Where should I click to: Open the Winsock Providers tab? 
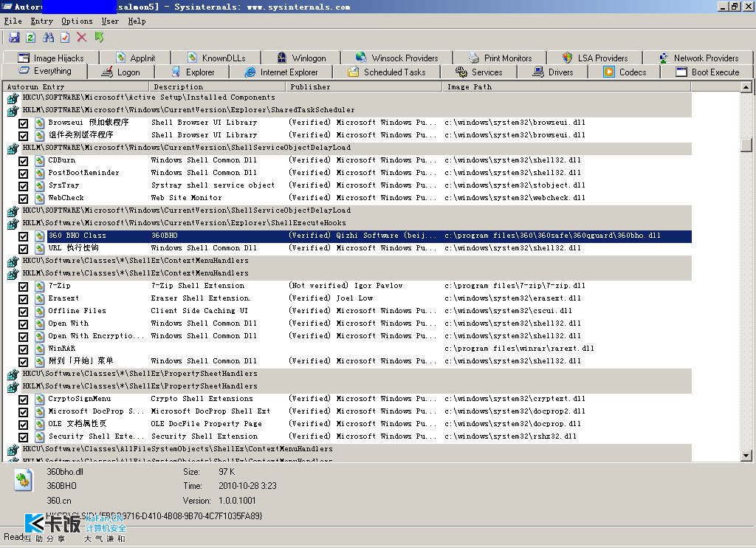[396, 58]
